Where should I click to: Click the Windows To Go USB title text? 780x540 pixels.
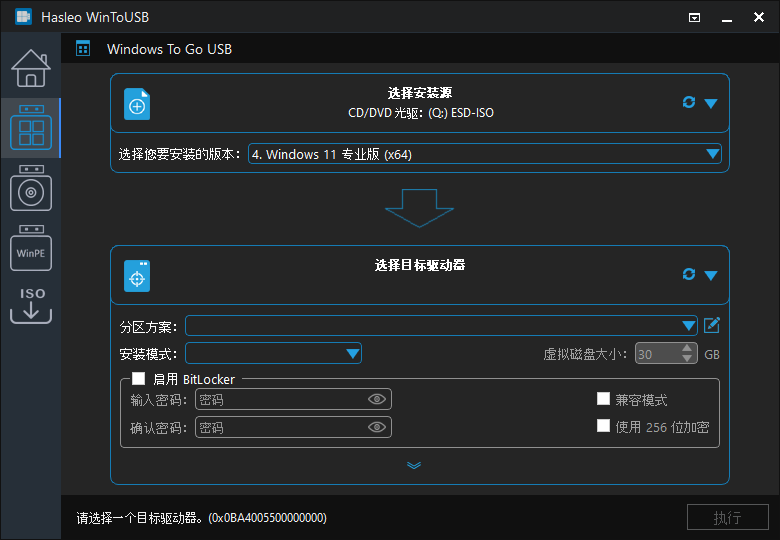169,49
